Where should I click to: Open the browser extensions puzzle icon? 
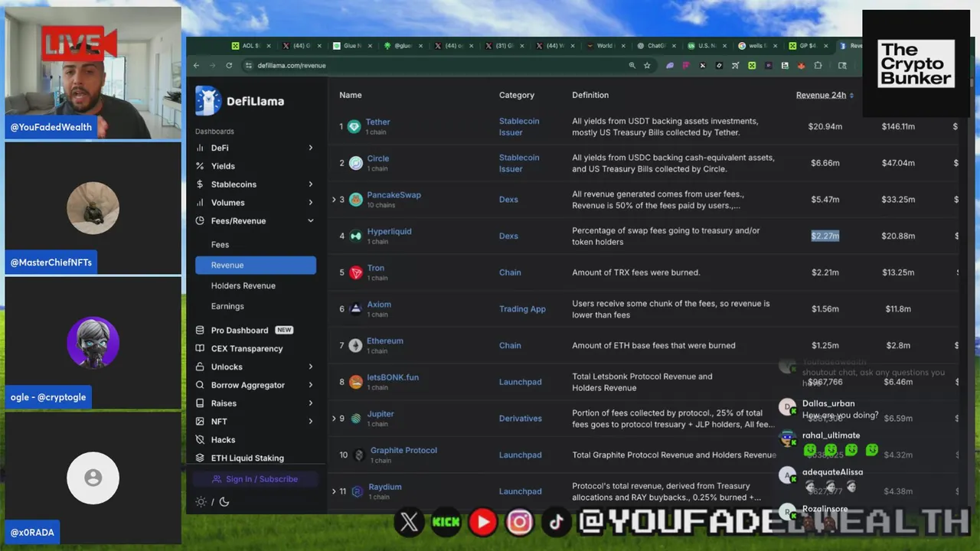point(818,66)
